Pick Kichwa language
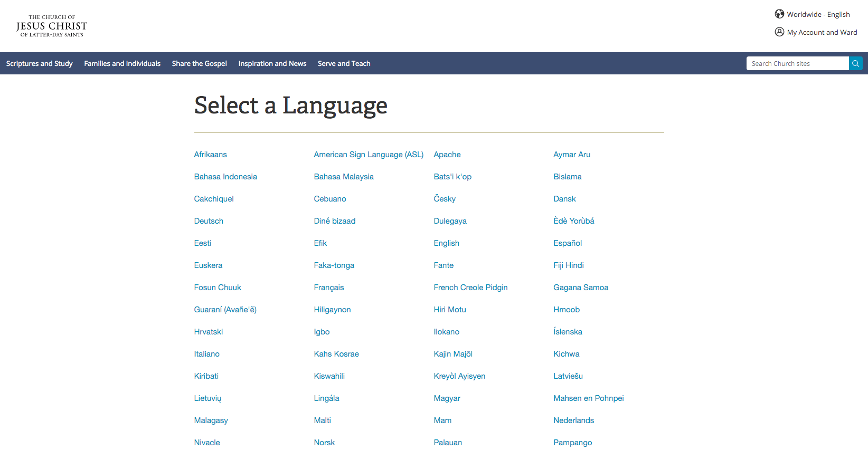This screenshot has width=868, height=460. coord(567,354)
